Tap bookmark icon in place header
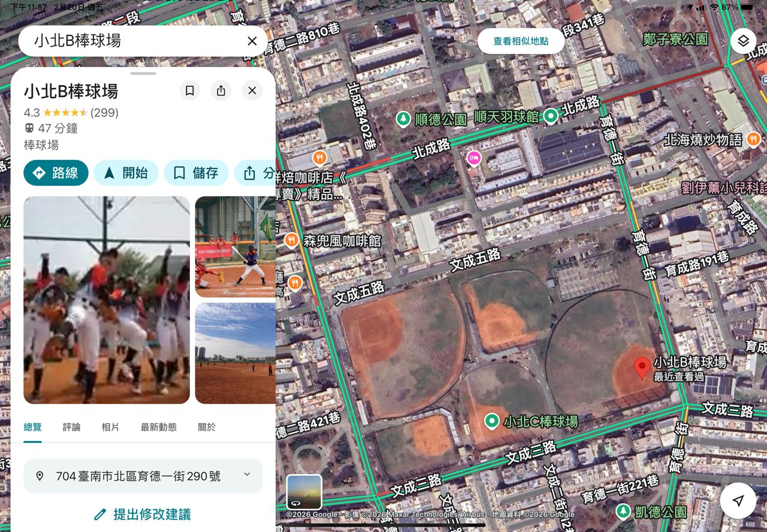 tap(190, 90)
